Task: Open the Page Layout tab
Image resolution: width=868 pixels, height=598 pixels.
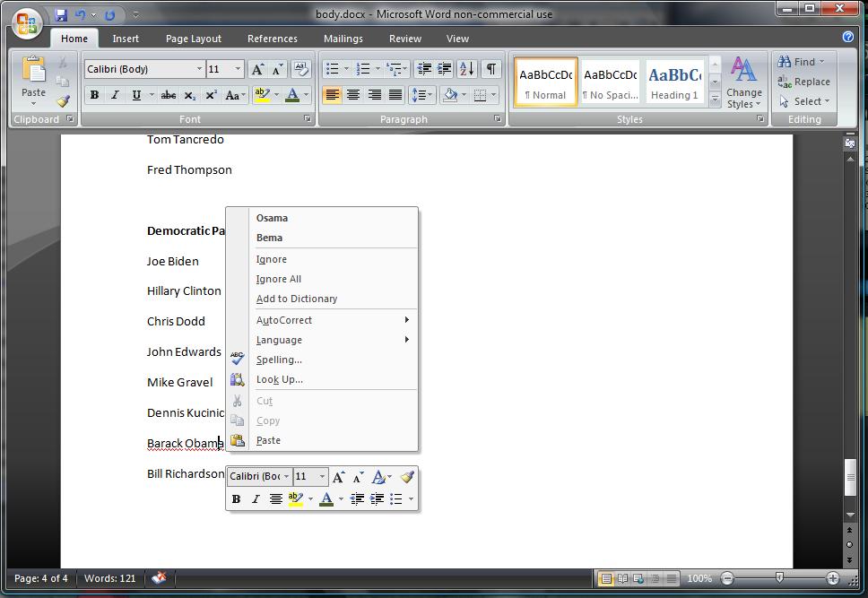Action: point(193,39)
